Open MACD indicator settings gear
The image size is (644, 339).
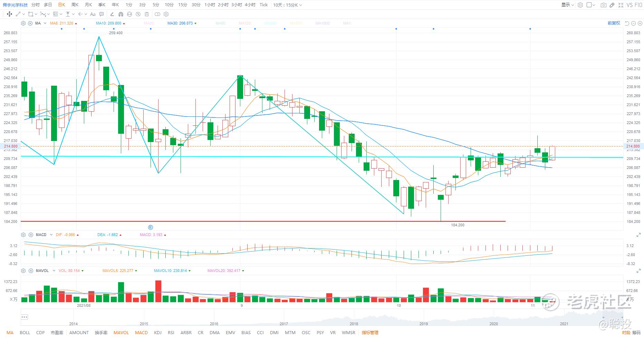(x=23, y=235)
